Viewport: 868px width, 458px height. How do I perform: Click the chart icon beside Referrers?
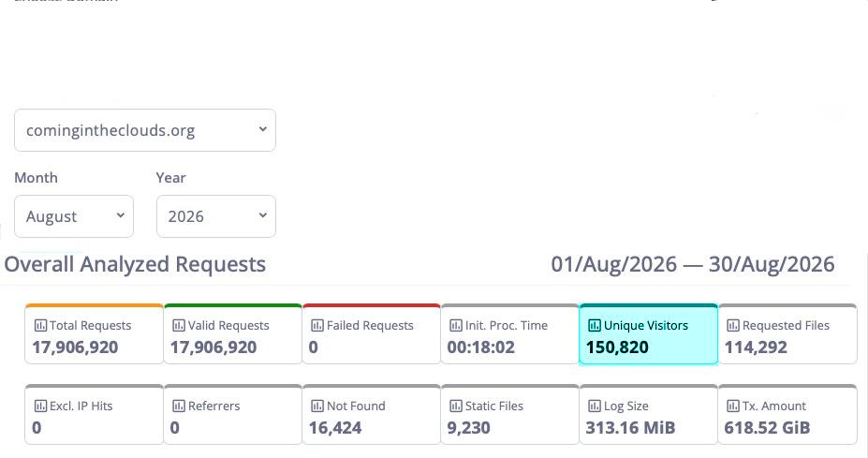tap(179, 406)
